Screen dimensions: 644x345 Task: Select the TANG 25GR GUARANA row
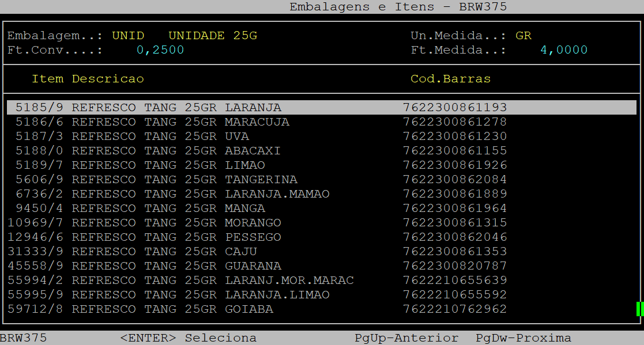(322, 266)
